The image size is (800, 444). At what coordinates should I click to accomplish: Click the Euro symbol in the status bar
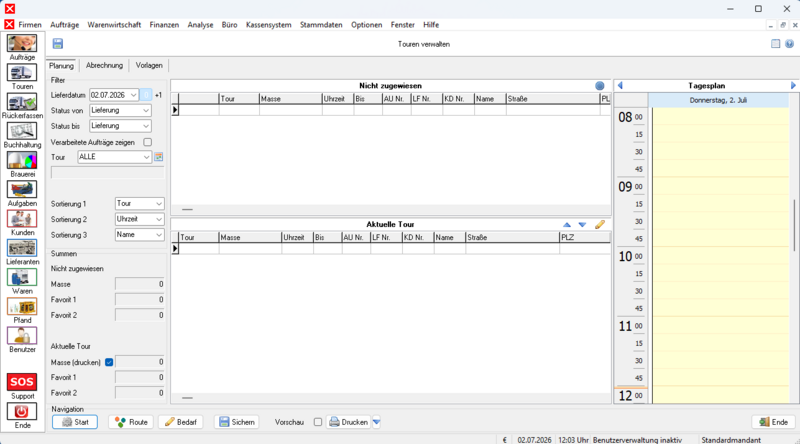[x=505, y=439]
